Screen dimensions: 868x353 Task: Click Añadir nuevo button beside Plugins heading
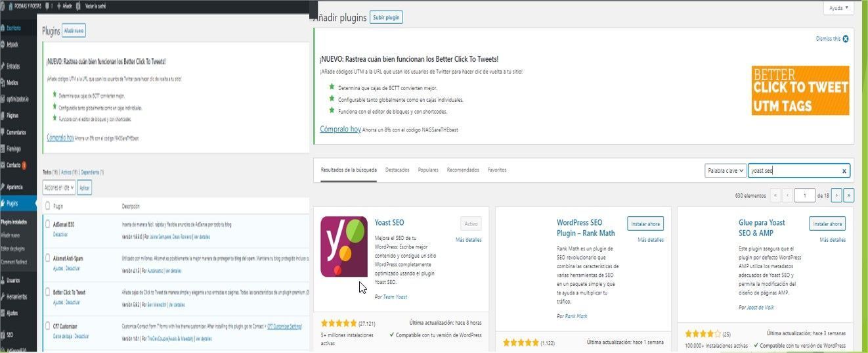pyautogui.click(x=74, y=31)
